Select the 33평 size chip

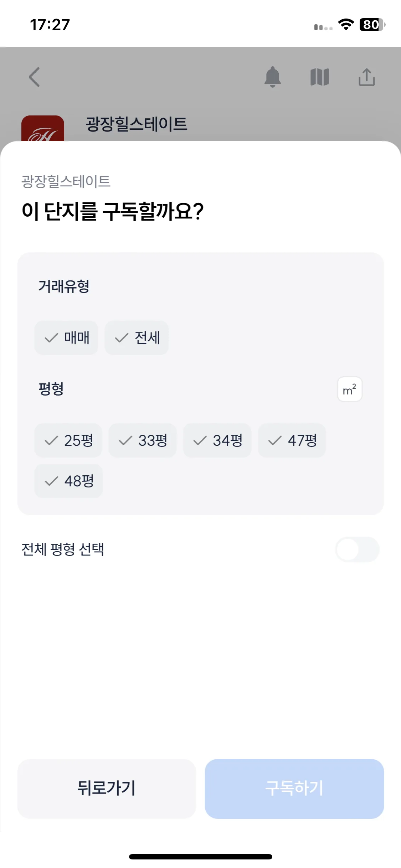[143, 440]
